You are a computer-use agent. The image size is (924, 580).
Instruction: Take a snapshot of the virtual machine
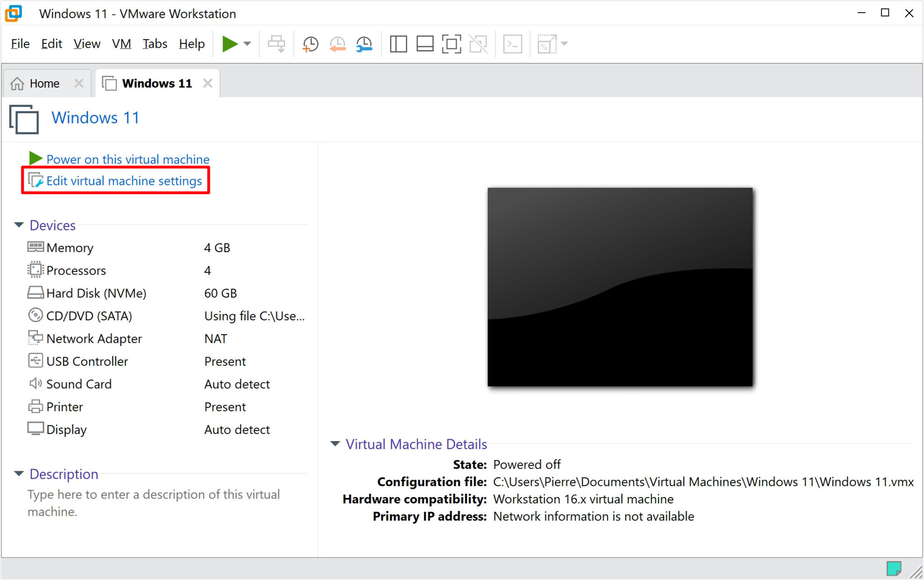(x=310, y=43)
